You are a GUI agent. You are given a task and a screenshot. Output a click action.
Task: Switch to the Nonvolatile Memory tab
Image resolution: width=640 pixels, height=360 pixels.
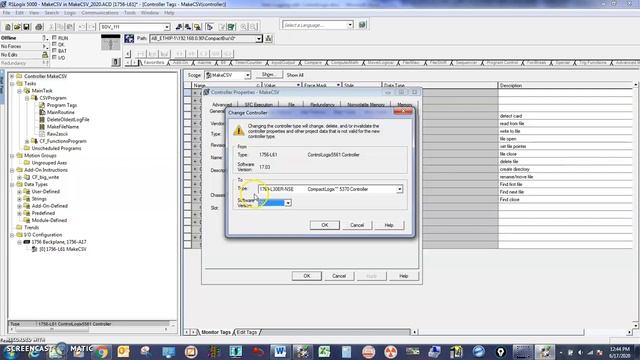(366, 105)
